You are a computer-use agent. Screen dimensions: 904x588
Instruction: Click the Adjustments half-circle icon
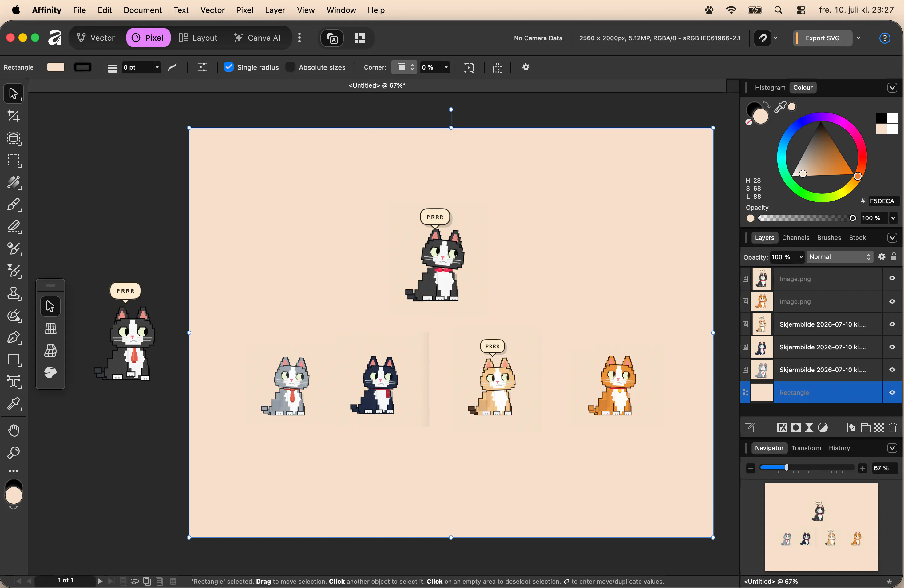tap(823, 428)
